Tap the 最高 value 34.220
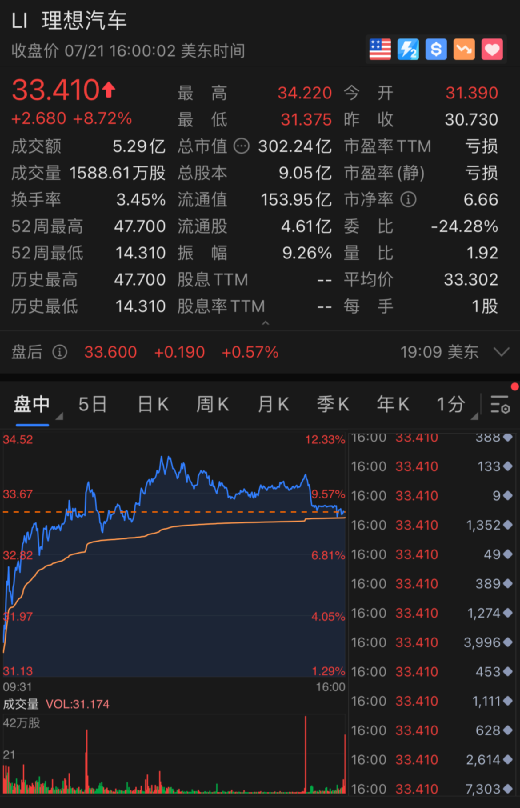The width and height of the screenshot is (520, 808). tap(305, 93)
